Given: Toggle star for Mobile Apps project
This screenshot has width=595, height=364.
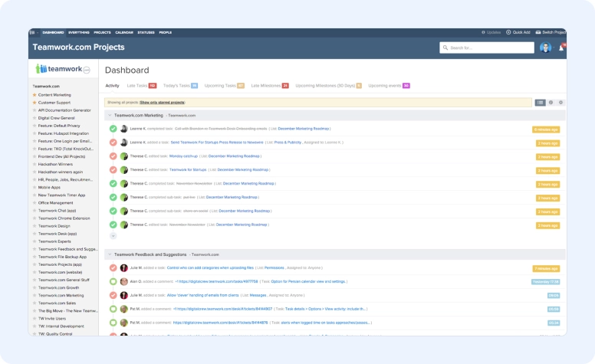Looking at the screenshot, I should coord(35,187).
